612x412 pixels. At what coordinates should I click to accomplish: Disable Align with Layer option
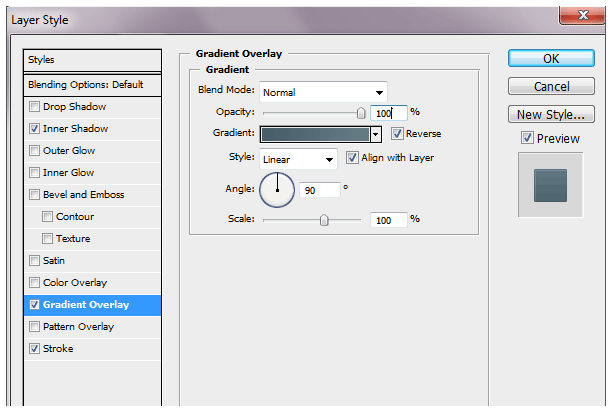tap(352, 158)
